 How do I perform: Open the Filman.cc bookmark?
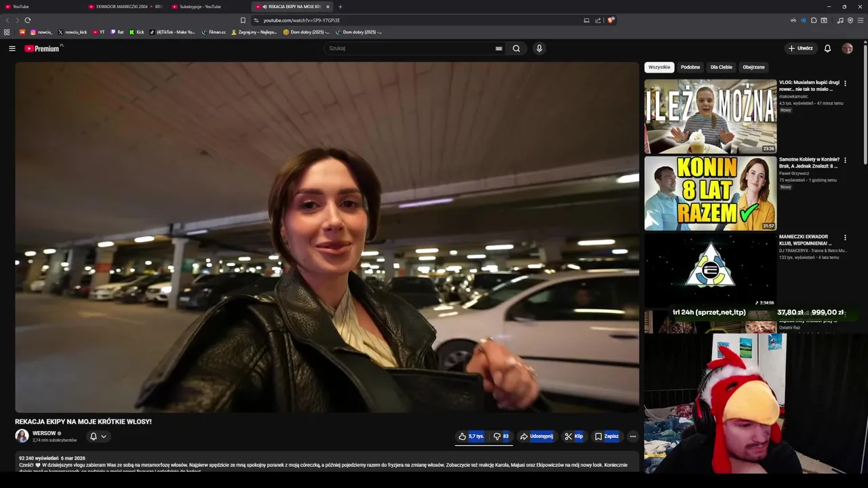pos(214,32)
